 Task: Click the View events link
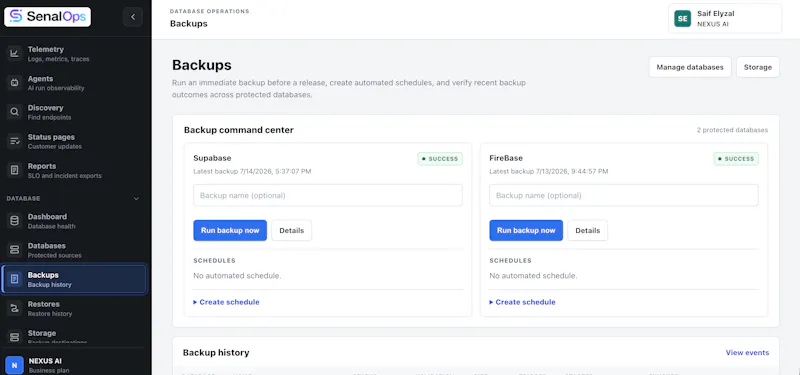point(747,353)
